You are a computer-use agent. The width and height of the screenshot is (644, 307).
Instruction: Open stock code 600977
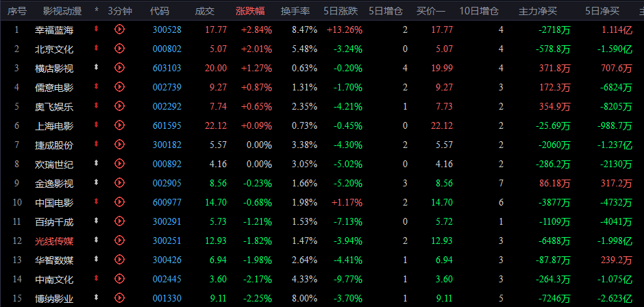pos(166,202)
